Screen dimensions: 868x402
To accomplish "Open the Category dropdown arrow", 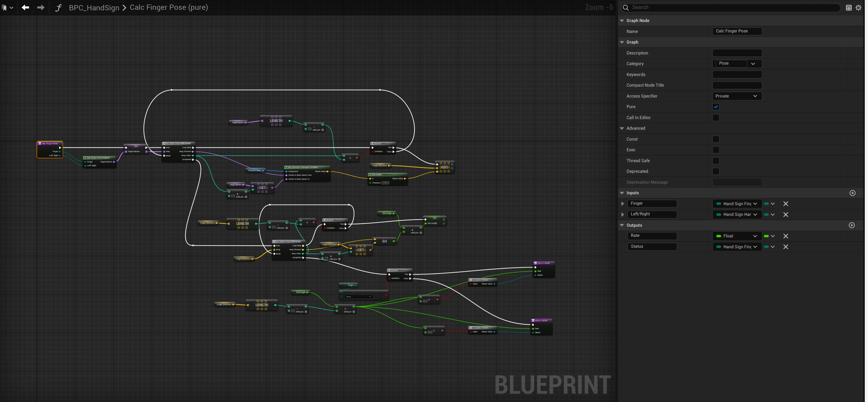I will tap(753, 64).
